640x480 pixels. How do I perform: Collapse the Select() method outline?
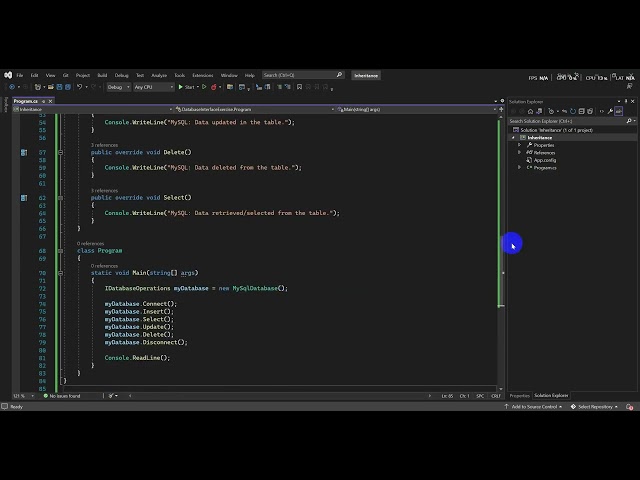click(x=60, y=198)
